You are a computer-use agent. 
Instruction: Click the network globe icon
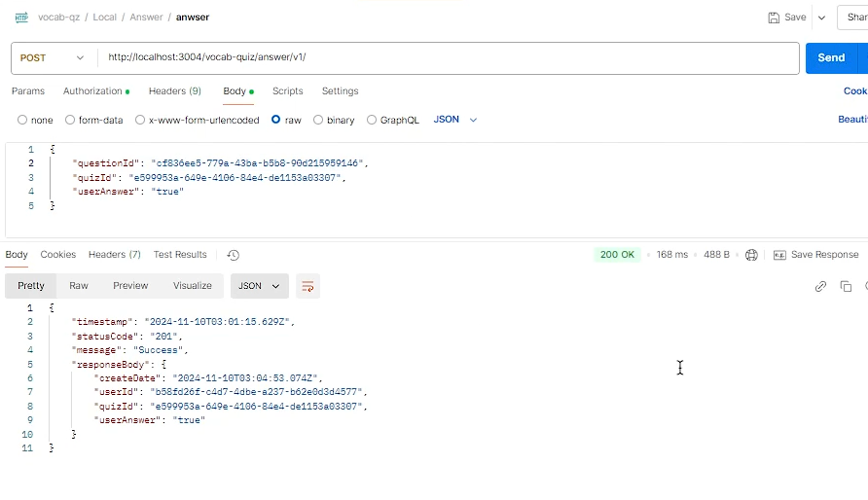click(x=751, y=255)
